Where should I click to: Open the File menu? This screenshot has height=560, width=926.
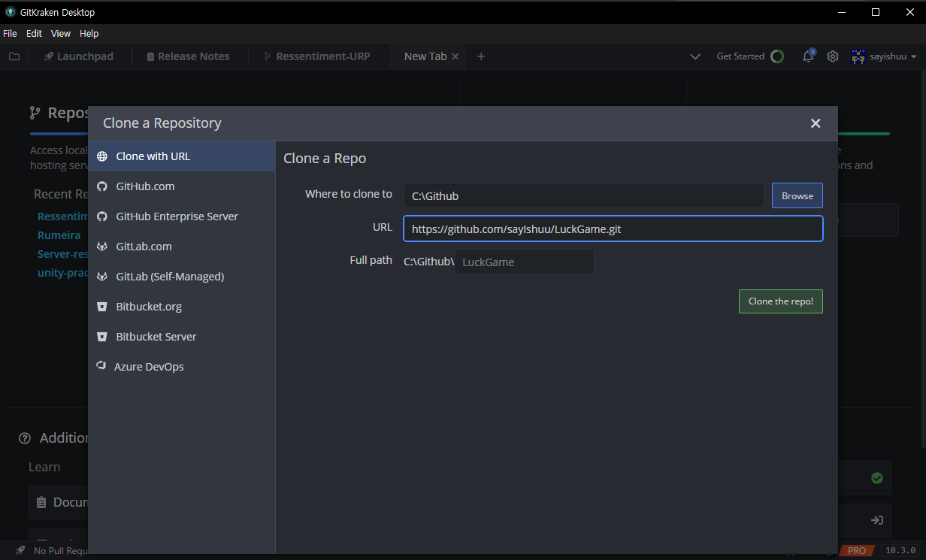click(x=10, y=34)
